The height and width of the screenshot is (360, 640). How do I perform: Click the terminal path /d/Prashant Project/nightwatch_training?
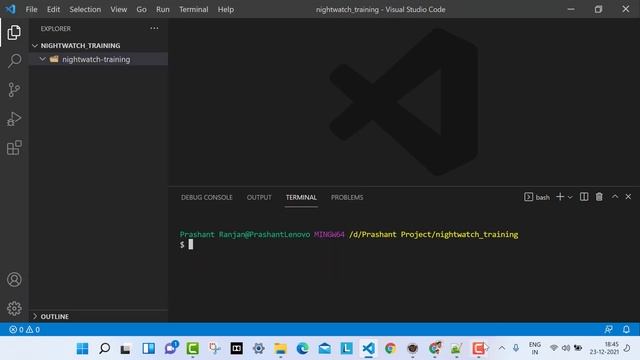[433, 234]
